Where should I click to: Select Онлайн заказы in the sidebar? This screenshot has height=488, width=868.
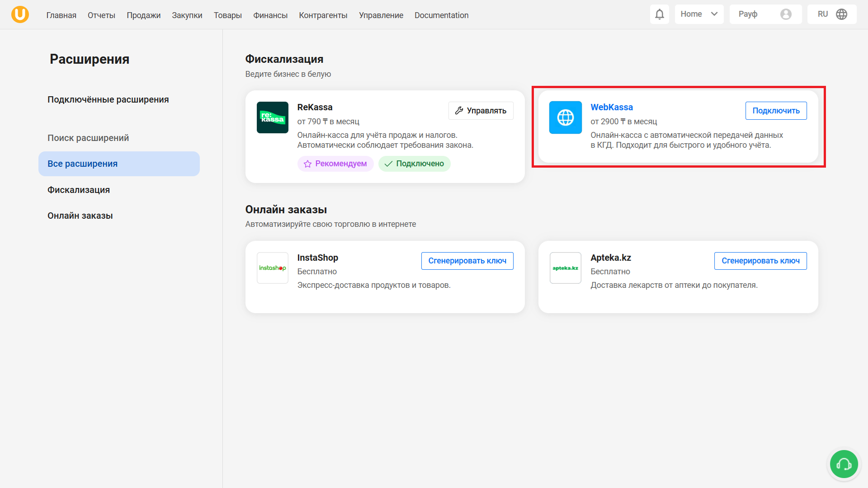pyautogui.click(x=80, y=216)
